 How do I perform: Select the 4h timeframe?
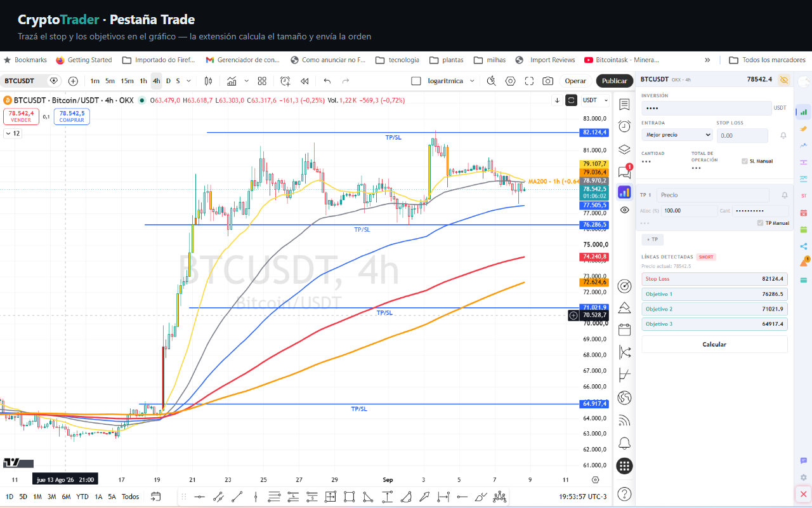(x=156, y=81)
